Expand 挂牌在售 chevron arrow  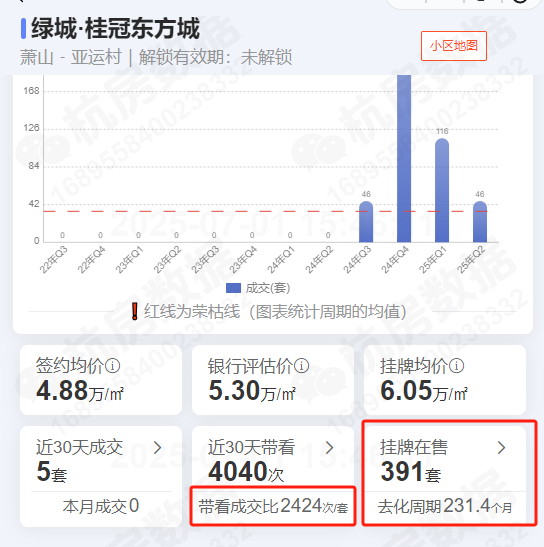click(x=501, y=448)
